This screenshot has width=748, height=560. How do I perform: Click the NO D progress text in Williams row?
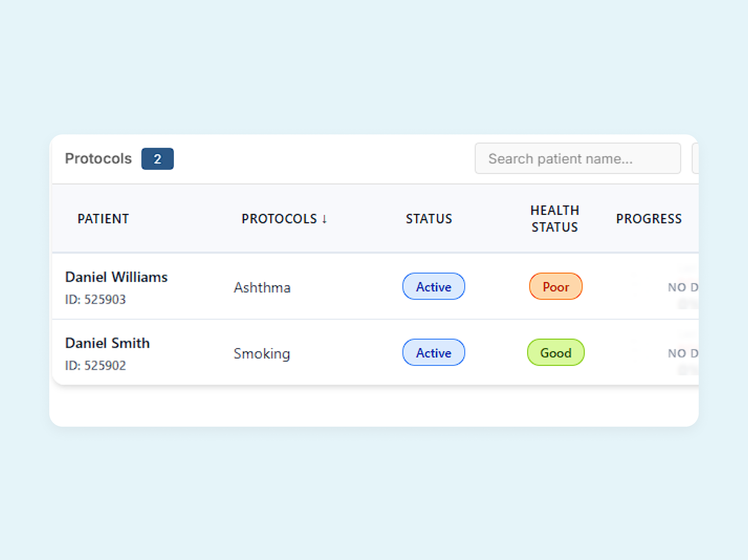point(682,288)
